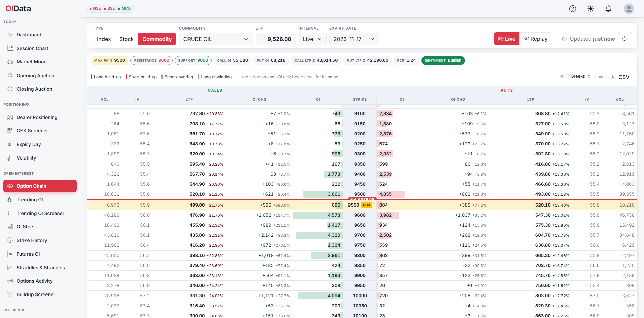
Task: Switch to Replay mode
Action: 536,39
